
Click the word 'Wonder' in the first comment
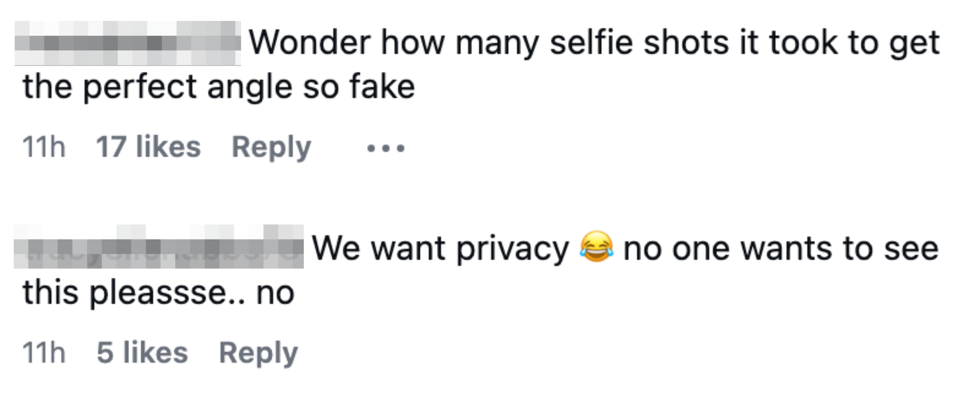[x=310, y=42]
